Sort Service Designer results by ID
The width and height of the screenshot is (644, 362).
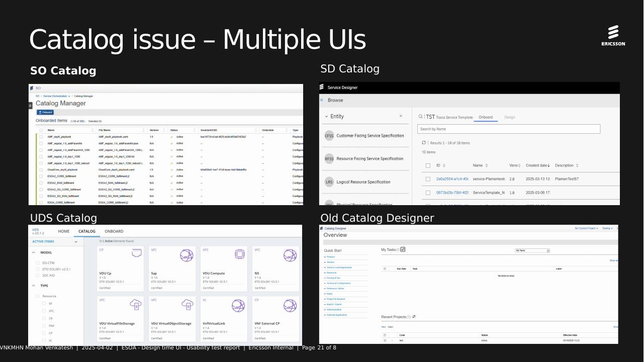coord(444,165)
